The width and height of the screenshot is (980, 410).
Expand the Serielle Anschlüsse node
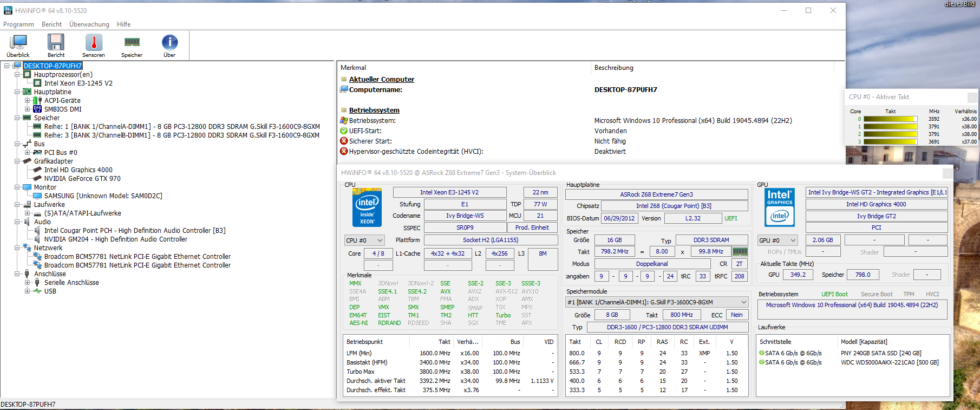click(27, 282)
